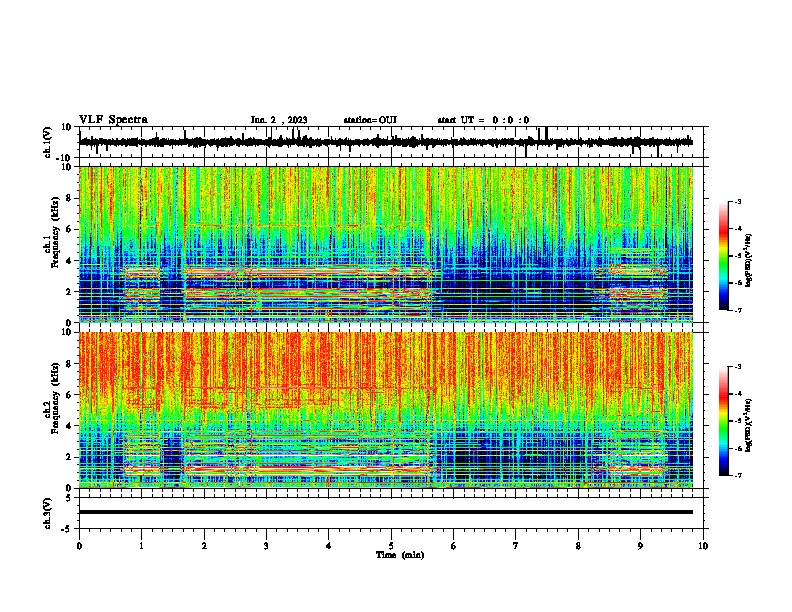792x612 pixels.
Task: Select the "Jan. 2 , 2023" date text
Action: (x=279, y=120)
